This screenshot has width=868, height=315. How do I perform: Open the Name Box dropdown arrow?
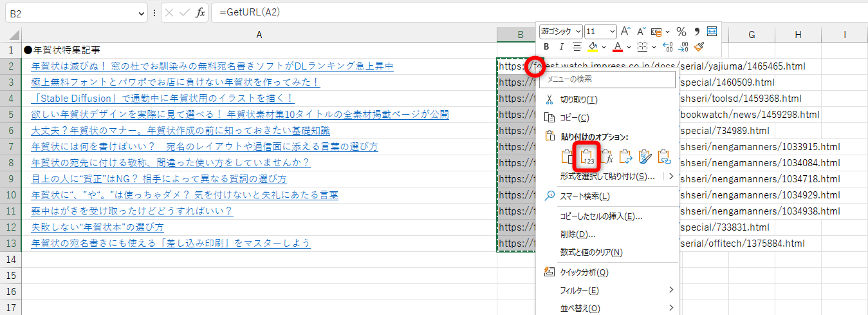142,12
